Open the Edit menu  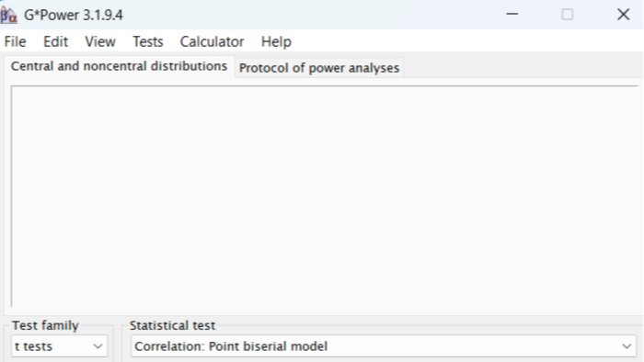(55, 42)
